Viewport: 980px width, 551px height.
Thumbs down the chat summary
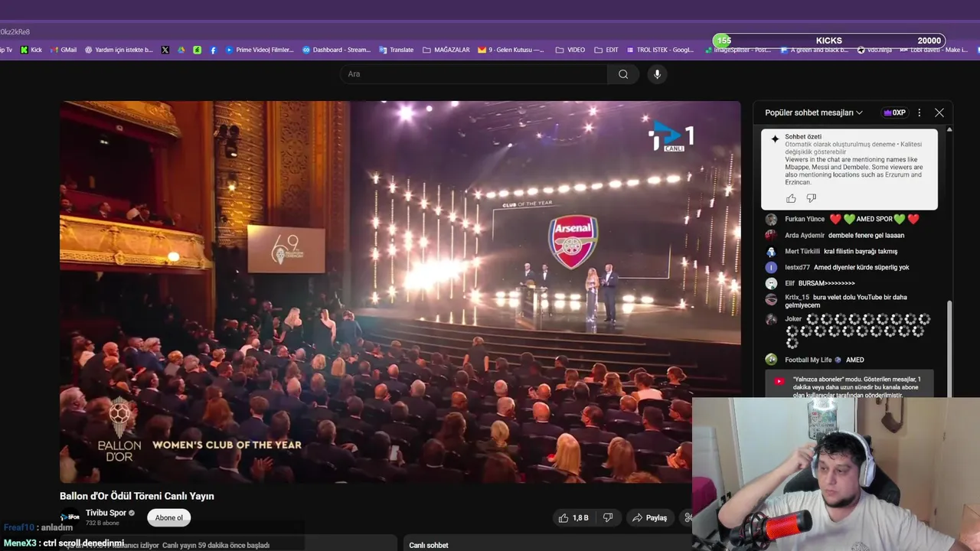[812, 198]
